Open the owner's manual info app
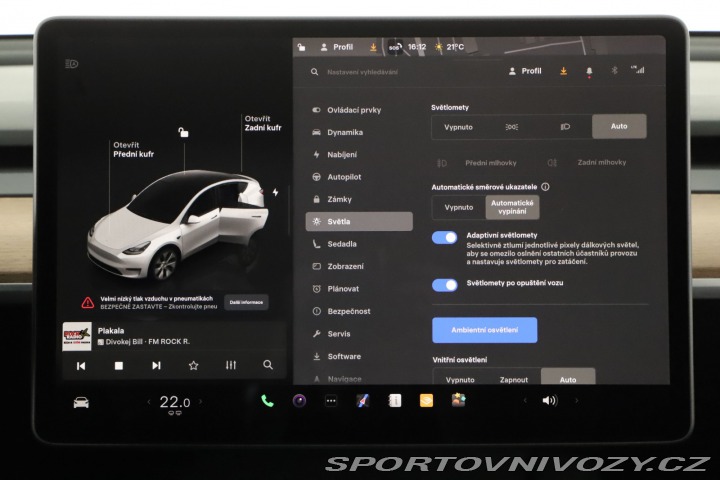 point(394,401)
